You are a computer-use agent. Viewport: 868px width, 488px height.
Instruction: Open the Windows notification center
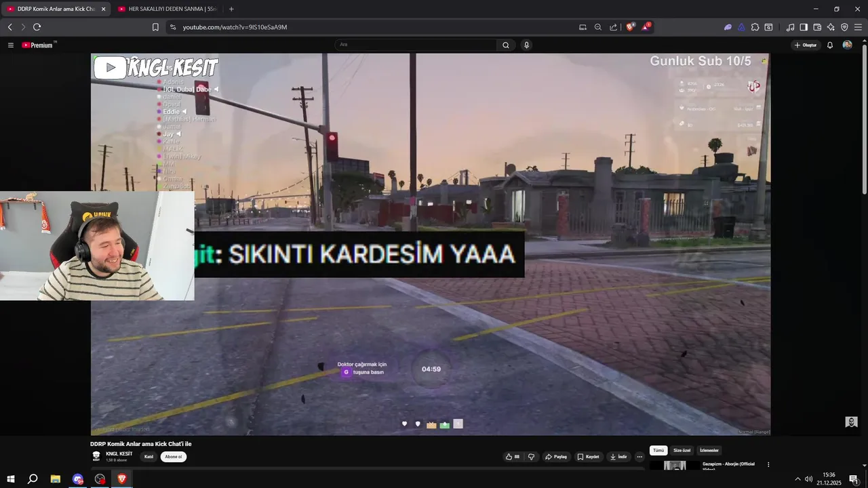854,479
